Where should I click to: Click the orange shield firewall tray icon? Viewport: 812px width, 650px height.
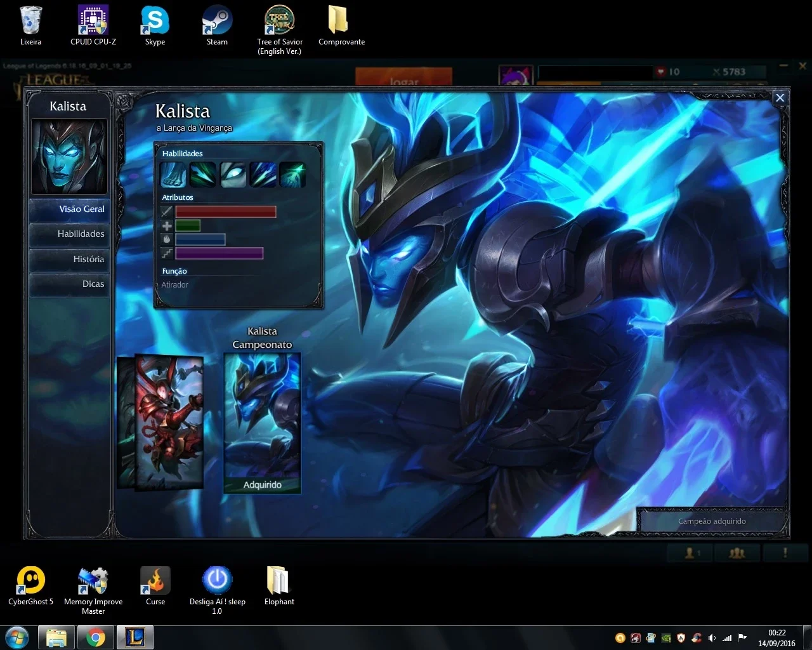(x=681, y=638)
